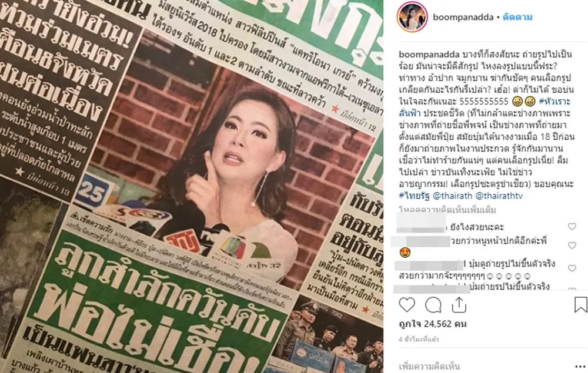Open boompanadda's profile picture
This screenshot has height=373, width=588.
412,17
